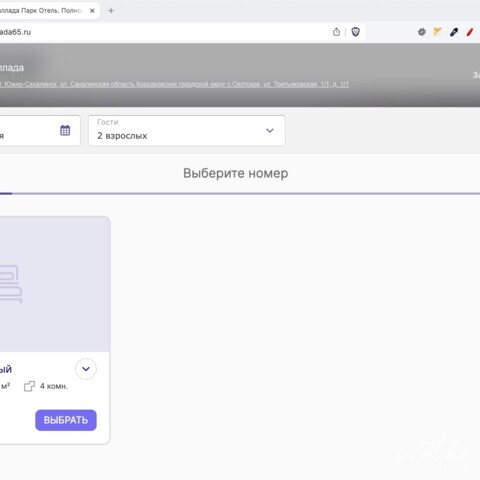Open the calendar icon date picker
The width and height of the screenshot is (480, 480).
click(x=65, y=130)
